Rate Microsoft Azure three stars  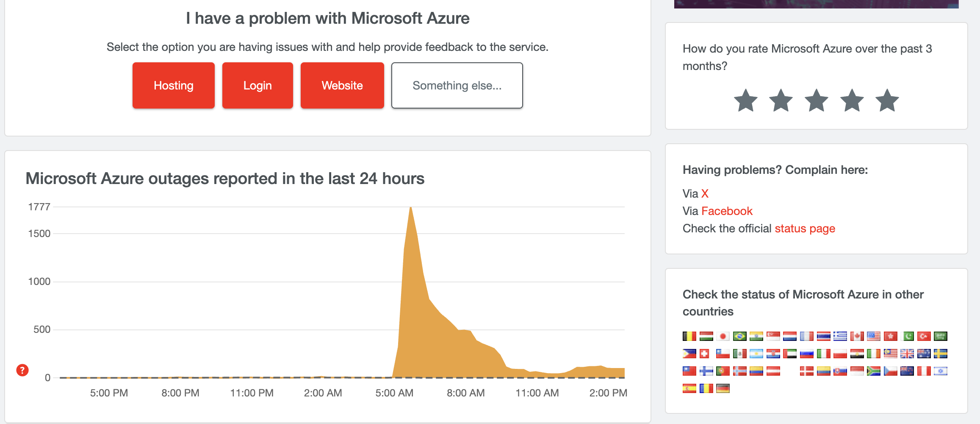pos(817,100)
